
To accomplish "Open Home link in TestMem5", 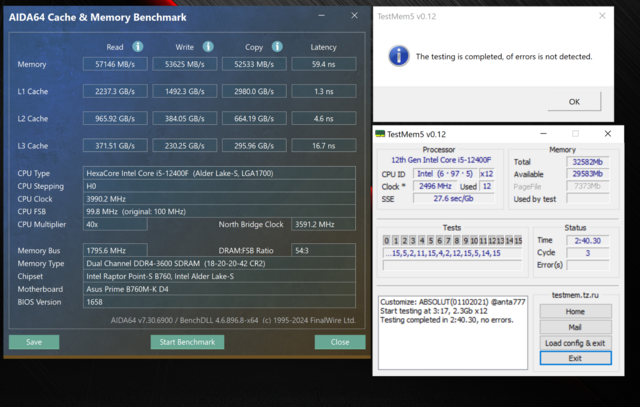I will (x=575, y=312).
